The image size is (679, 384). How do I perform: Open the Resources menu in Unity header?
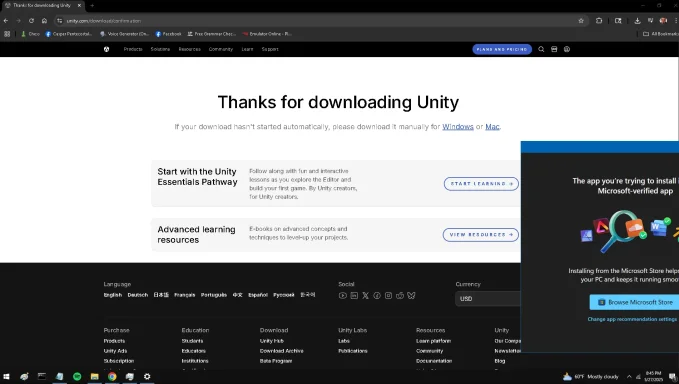click(190, 49)
